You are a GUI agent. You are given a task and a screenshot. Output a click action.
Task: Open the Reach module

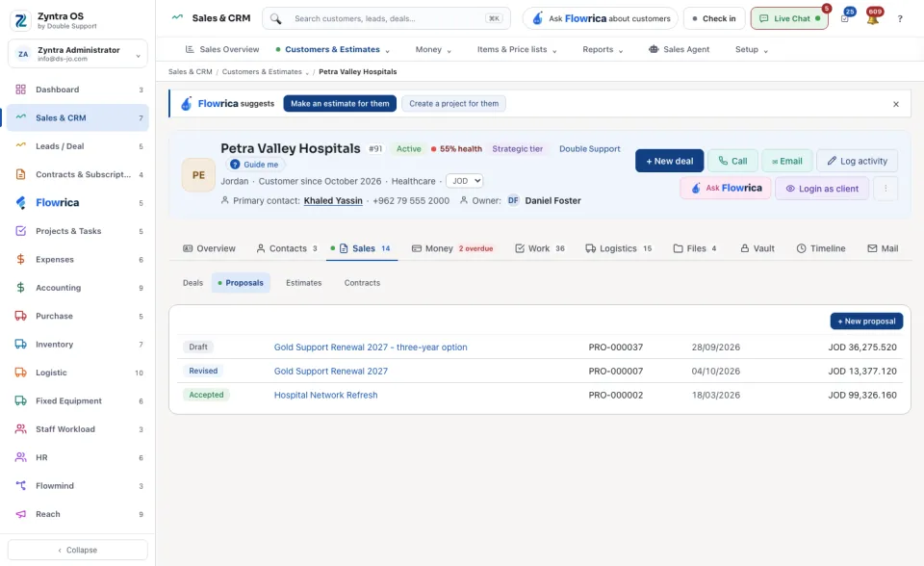[x=78, y=514]
